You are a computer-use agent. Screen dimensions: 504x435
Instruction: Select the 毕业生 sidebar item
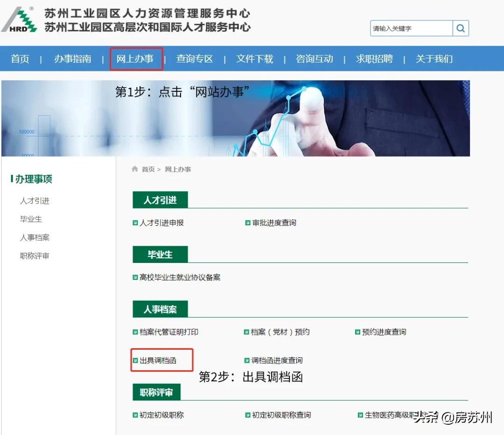point(31,219)
